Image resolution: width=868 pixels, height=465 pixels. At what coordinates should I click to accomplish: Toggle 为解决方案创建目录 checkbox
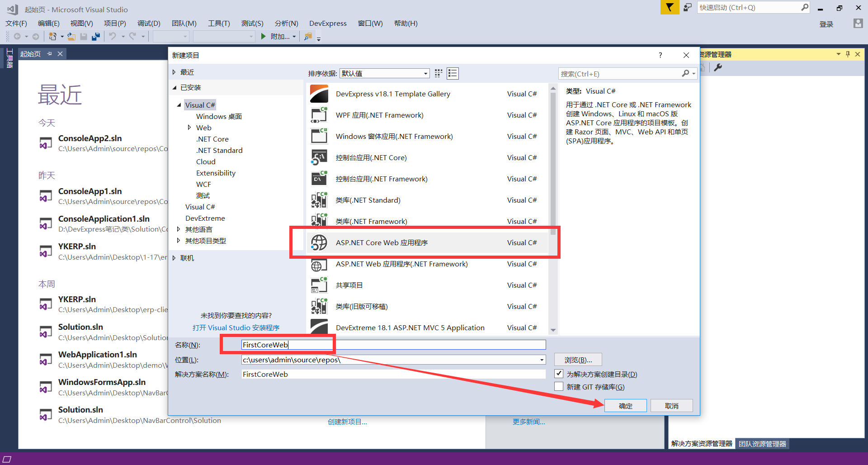pyautogui.click(x=559, y=374)
